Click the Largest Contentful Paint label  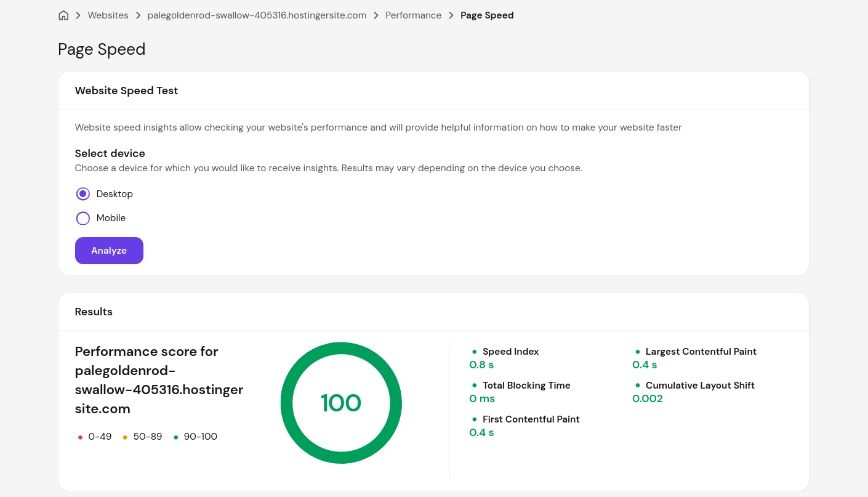(x=701, y=352)
